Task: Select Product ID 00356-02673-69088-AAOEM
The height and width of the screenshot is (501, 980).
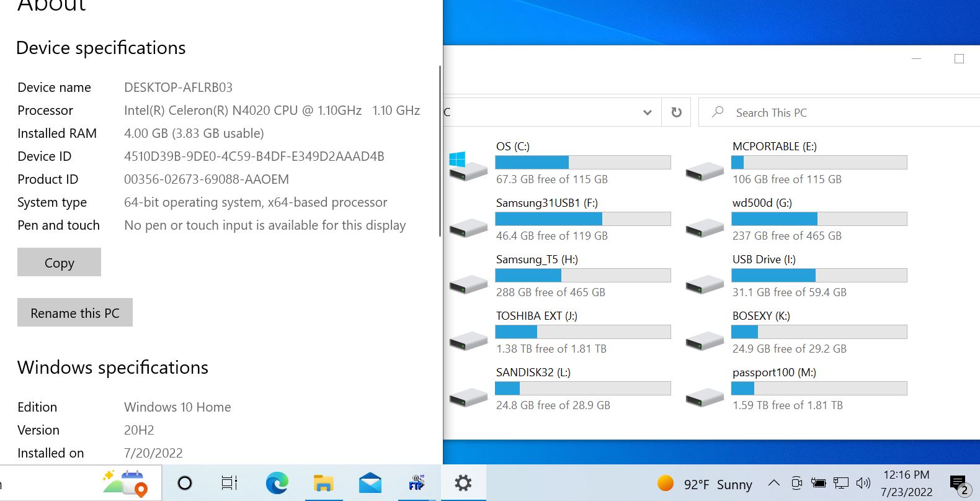Action: [x=207, y=179]
